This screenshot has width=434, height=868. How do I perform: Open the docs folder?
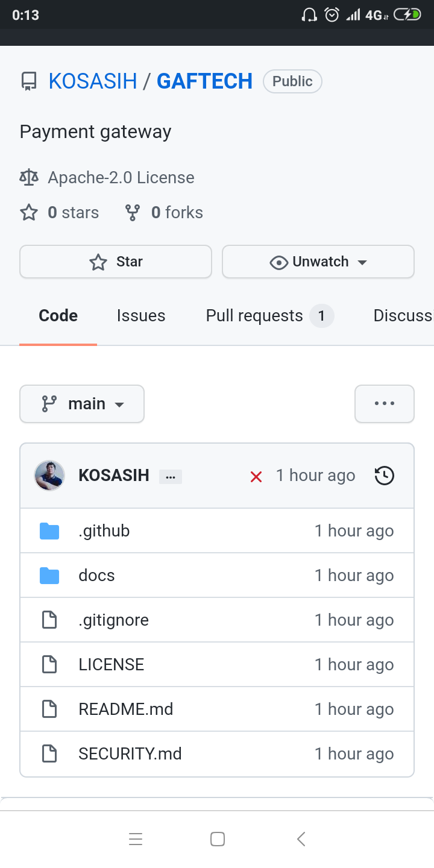pyautogui.click(x=96, y=576)
